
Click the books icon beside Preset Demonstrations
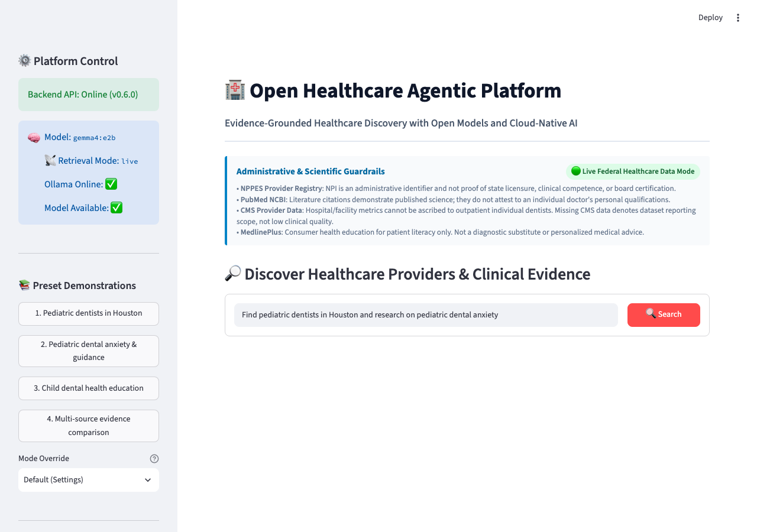pyautogui.click(x=24, y=286)
